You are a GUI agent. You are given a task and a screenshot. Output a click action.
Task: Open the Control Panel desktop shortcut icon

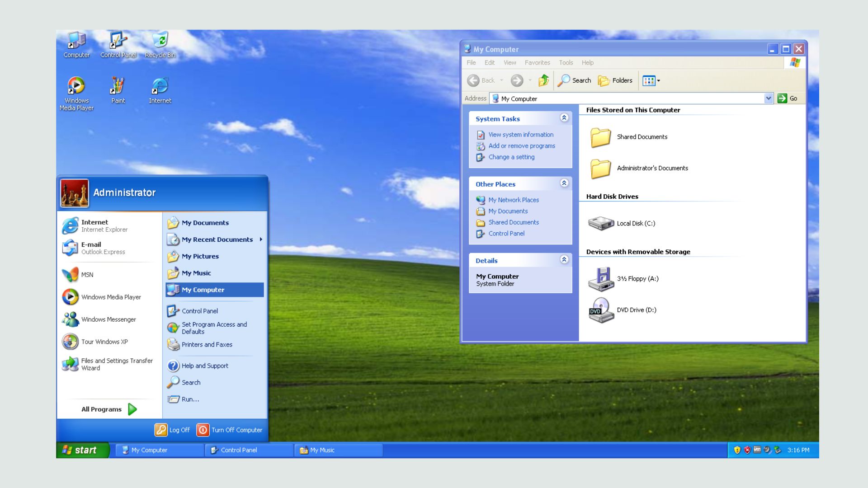point(118,45)
